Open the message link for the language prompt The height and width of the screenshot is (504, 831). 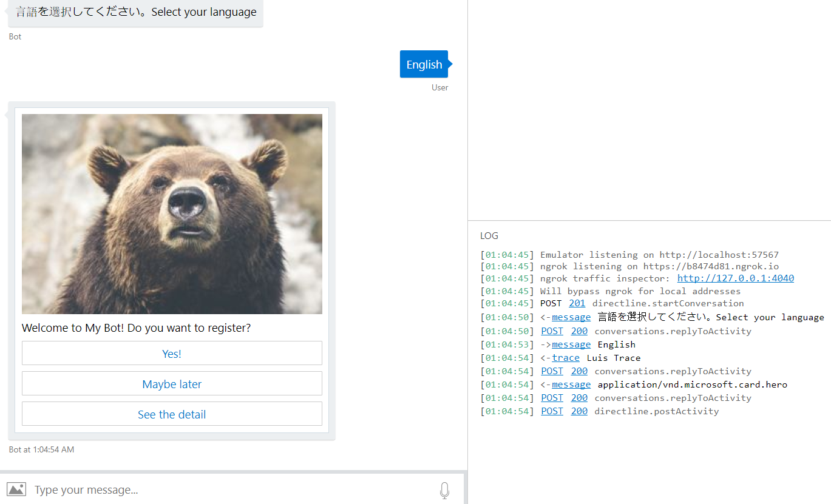[571, 317]
